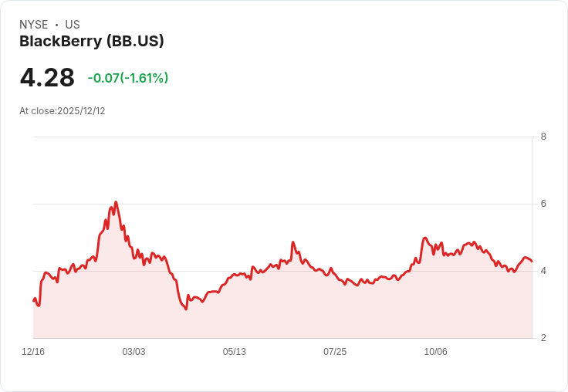Click the 4 price axis label
568x392 pixels.
click(x=543, y=271)
